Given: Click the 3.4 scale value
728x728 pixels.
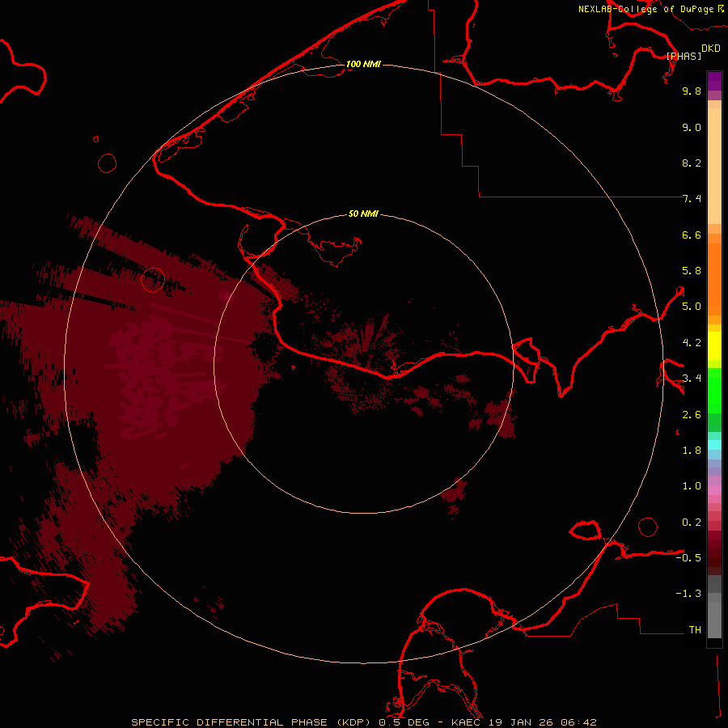Looking at the screenshot, I should click(x=692, y=379).
